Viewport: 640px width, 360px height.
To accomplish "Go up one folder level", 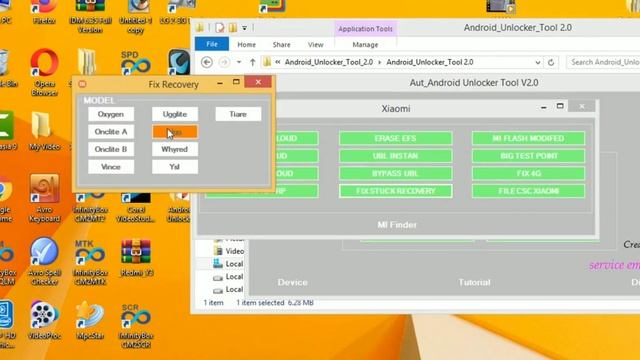I will pyautogui.click(x=253, y=62).
